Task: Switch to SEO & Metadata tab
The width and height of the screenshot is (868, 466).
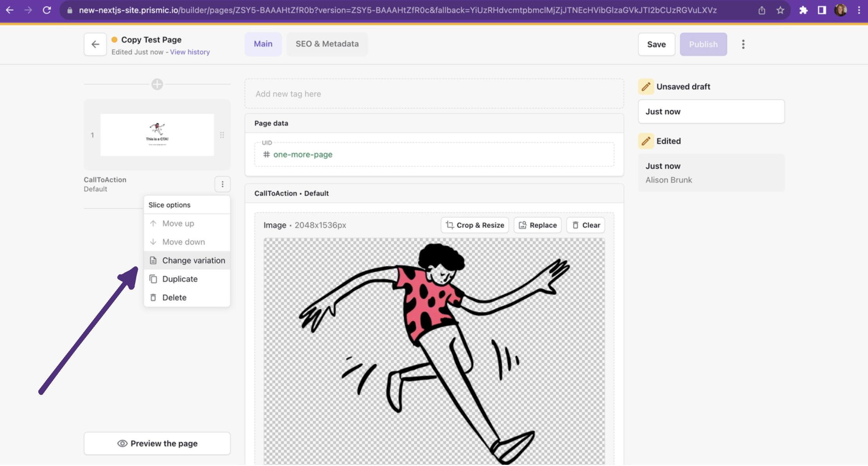Action: coord(327,43)
